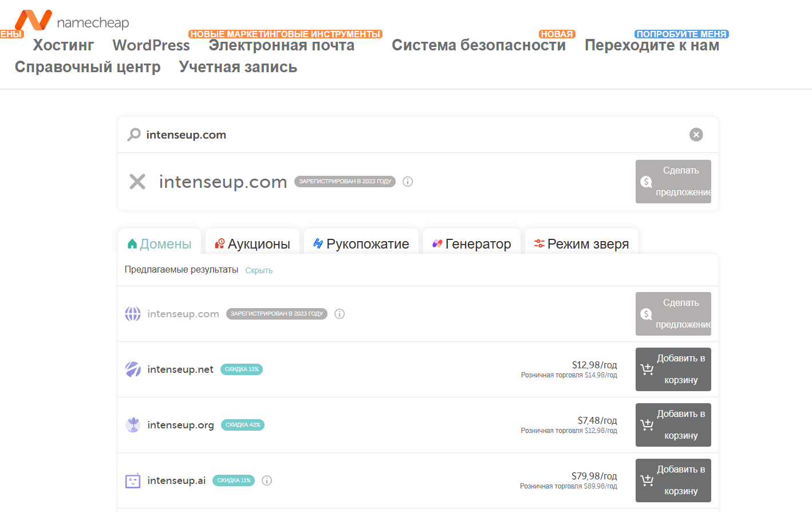Open the WordPress menu
The width and height of the screenshot is (812, 512).
[151, 45]
